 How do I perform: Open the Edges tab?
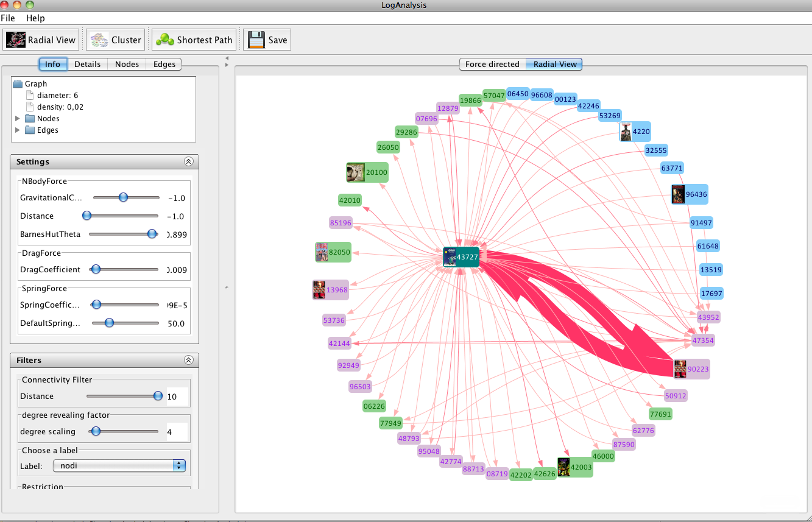click(164, 64)
